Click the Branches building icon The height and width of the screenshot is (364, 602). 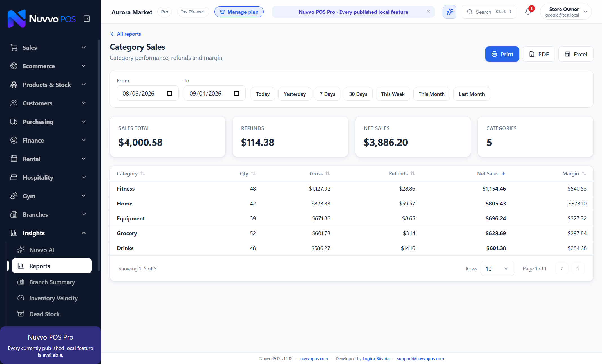[x=14, y=214]
